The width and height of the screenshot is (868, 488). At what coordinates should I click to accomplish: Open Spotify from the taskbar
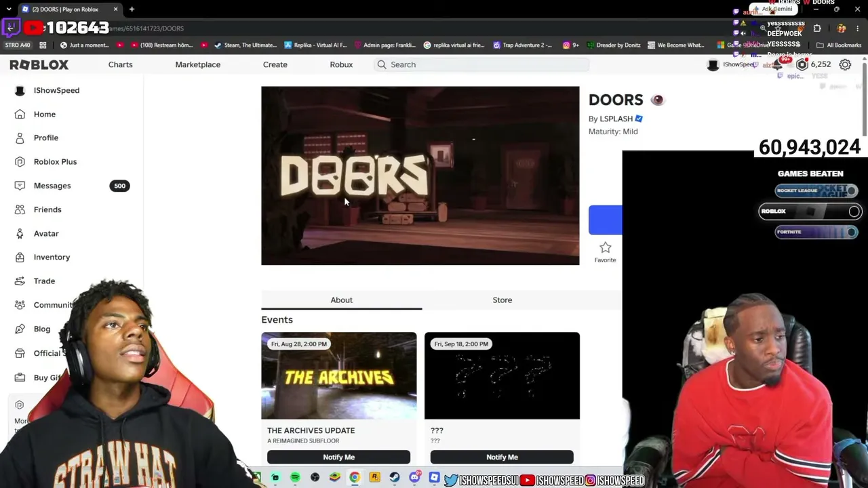(x=295, y=478)
